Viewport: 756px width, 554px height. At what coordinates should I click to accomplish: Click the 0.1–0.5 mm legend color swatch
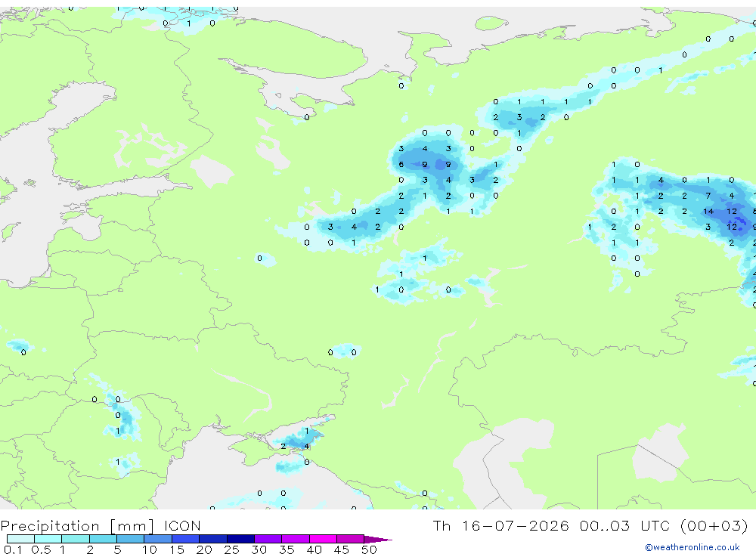tap(20, 539)
